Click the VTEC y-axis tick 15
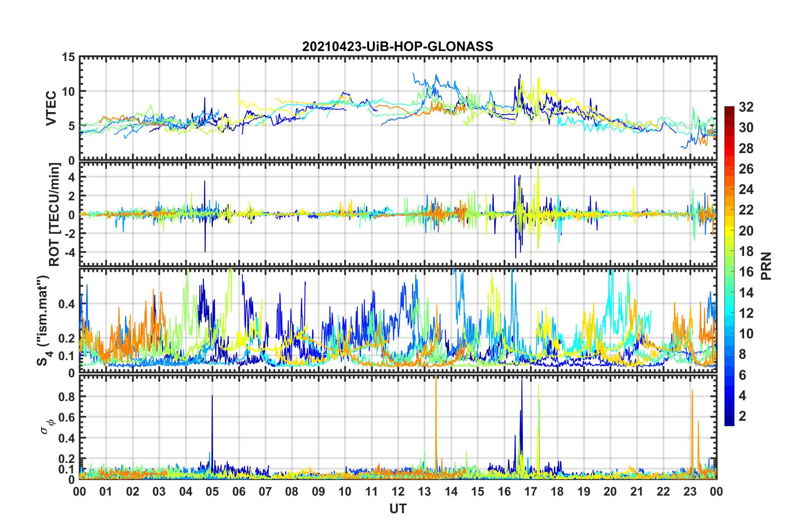The height and width of the screenshot is (532, 796). tap(68, 57)
